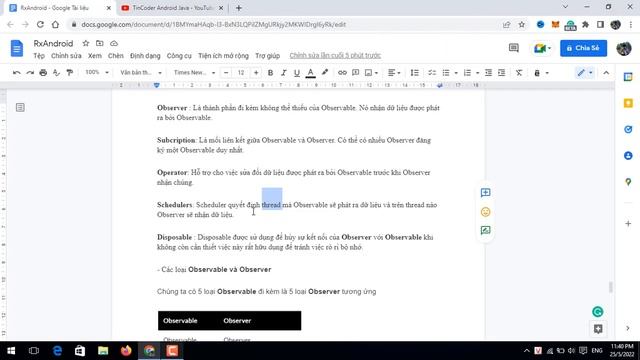Check the cloud save status icon

[x=114, y=43]
